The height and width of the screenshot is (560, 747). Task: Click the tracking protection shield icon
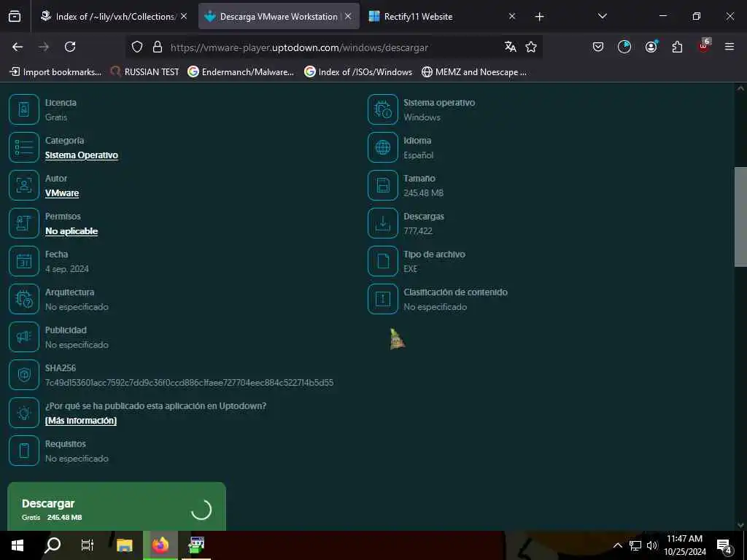point(137,47)
